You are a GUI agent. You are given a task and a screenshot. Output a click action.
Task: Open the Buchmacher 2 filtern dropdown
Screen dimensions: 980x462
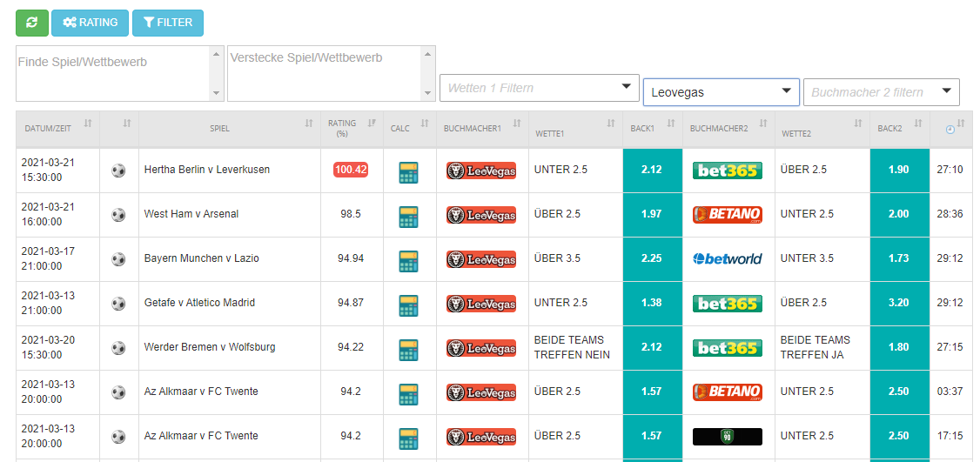[881, 91]
